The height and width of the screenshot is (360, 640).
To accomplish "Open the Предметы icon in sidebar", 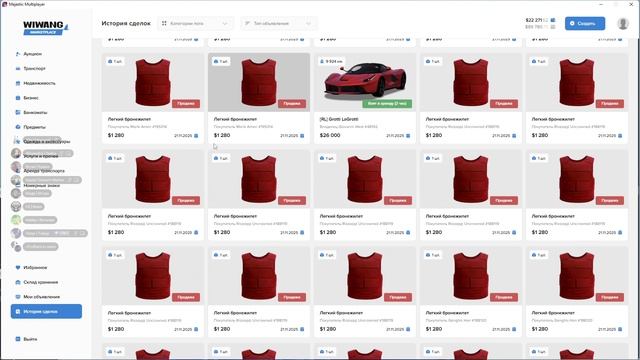I will click(18, 127).
